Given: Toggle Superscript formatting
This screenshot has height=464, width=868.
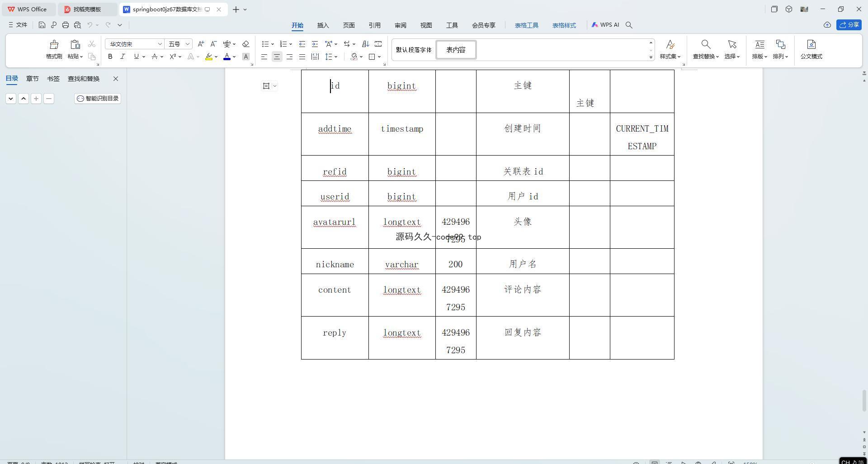Looking at the screenshot, I should click(x=173, y=57).
